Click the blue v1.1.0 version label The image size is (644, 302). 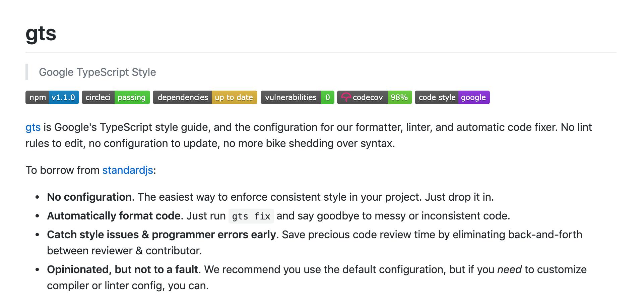(x=64, y=97)
